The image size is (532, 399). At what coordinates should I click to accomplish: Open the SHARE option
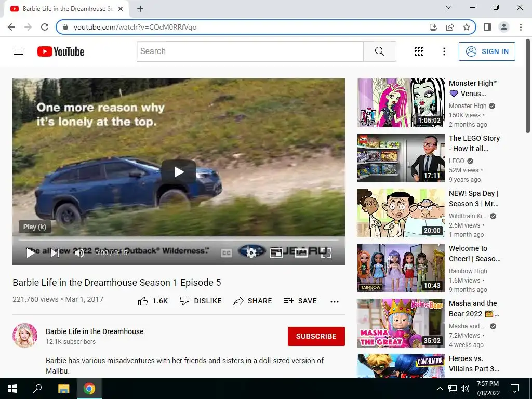pos(253,301)
